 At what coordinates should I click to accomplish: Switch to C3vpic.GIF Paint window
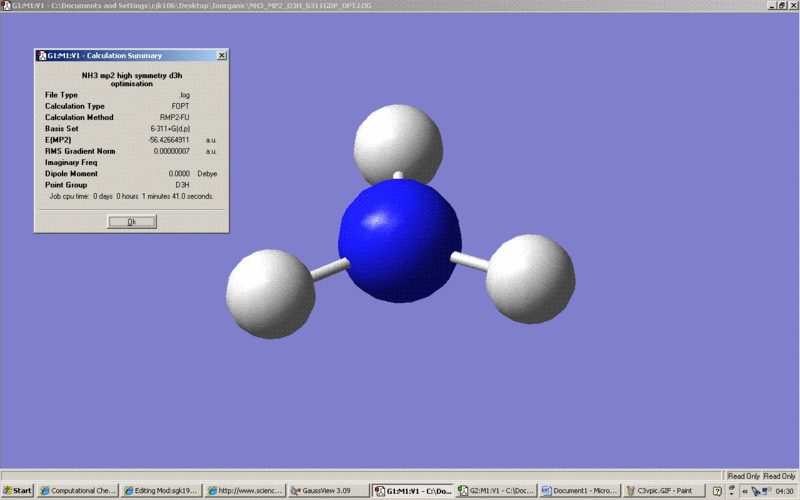[662, 491]
